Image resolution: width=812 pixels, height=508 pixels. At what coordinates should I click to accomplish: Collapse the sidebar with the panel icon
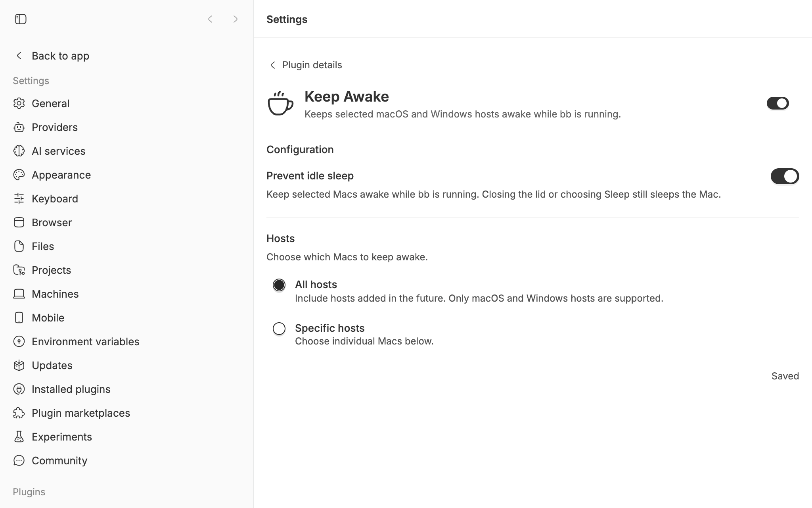pyautogui.click(x=21, y=19)
